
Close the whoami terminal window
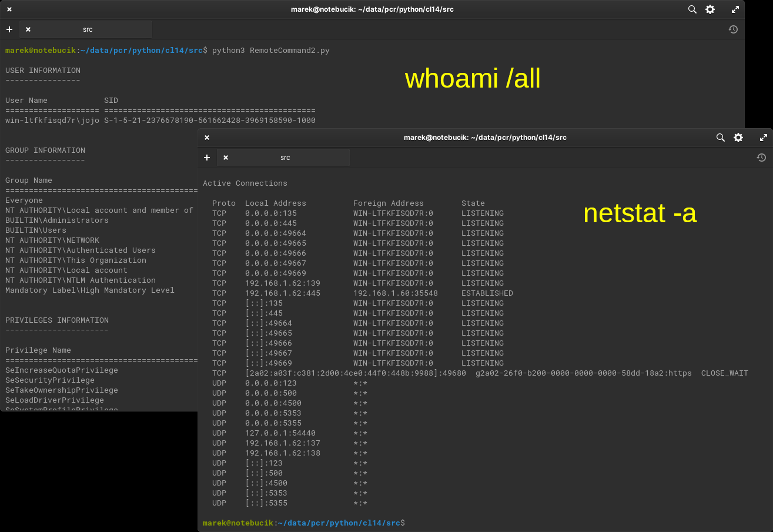point(9,9)
